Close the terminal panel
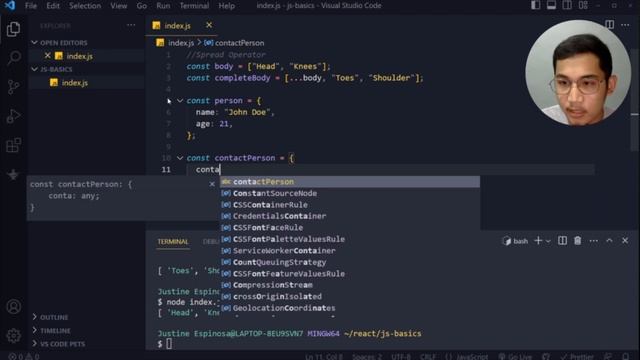640x360 pixels. 625,241
